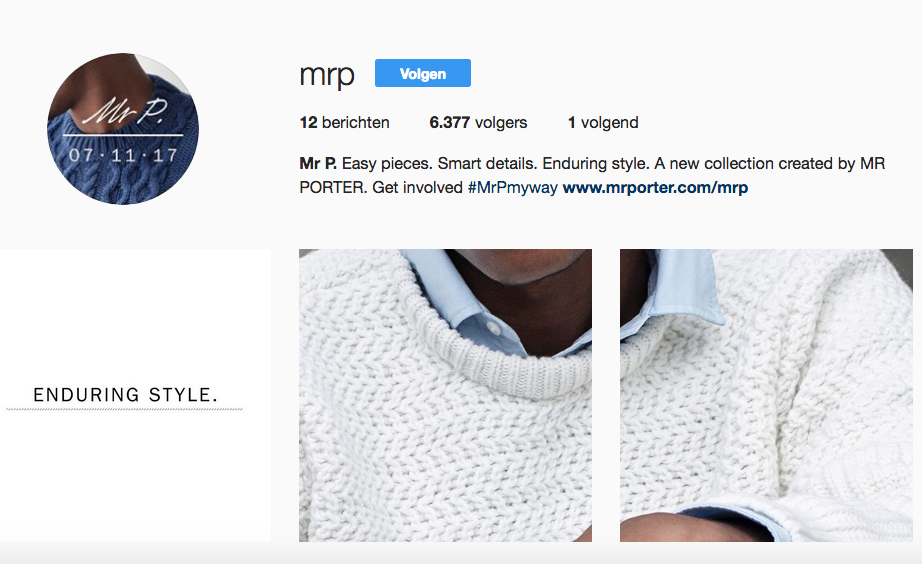Click the bold Mr P. name in bio
This screenshot has height=564, width=922.
318,163
